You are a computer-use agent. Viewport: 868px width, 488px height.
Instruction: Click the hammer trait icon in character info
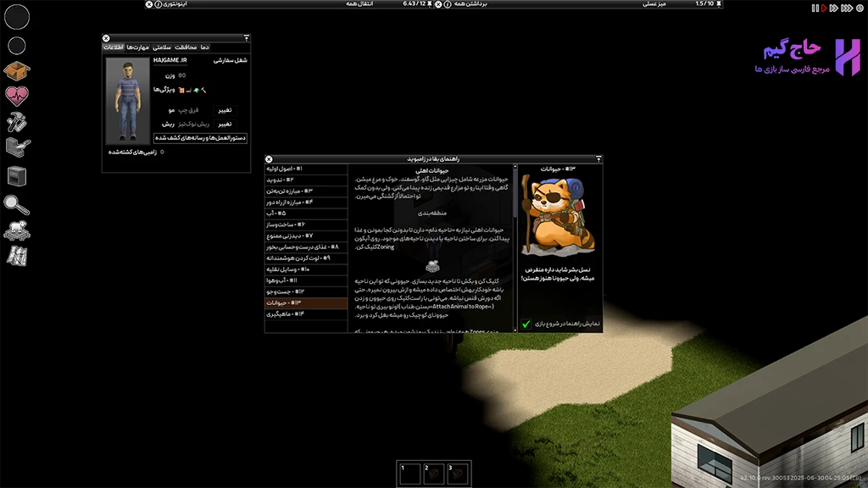coord(203,90)
